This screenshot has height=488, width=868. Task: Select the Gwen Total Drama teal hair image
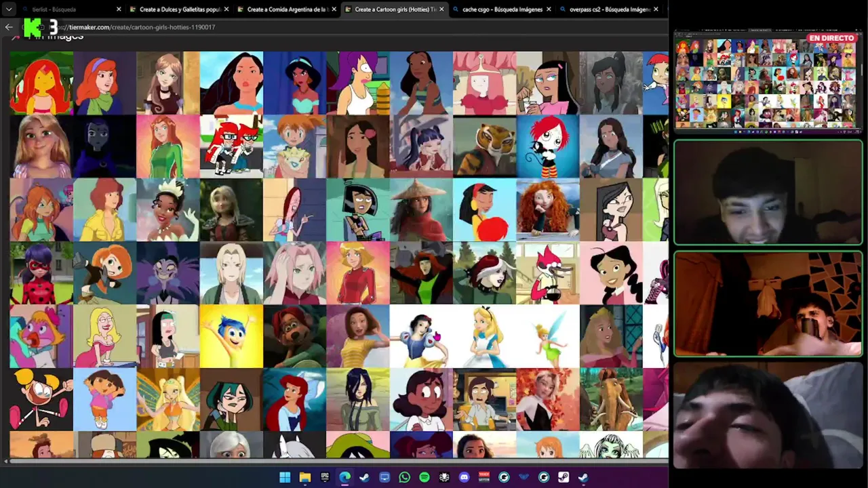pos(231,400)
